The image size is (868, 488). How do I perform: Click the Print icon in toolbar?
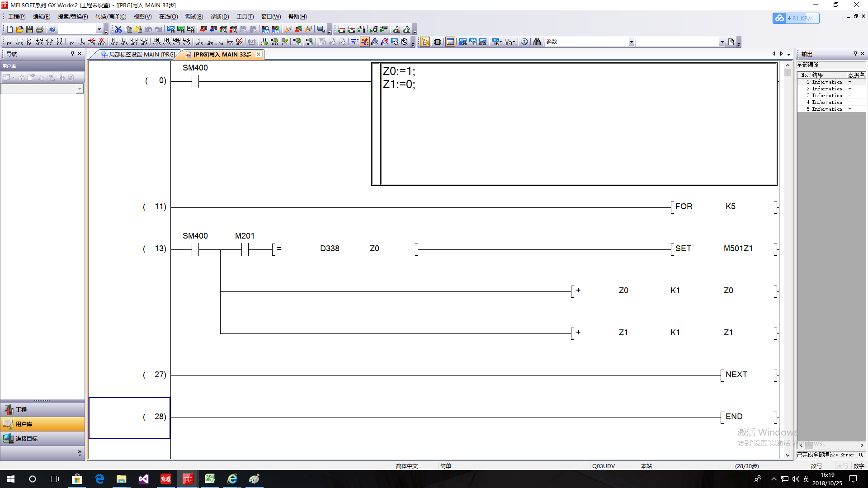point(40,29)
